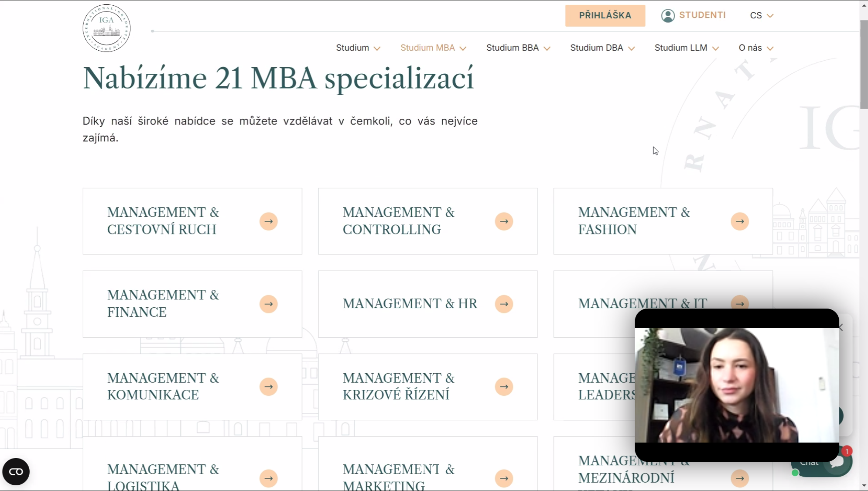Click arrow icon for Management & Fashion
This screenshot has height=491, width=868.
click(739, 221)
